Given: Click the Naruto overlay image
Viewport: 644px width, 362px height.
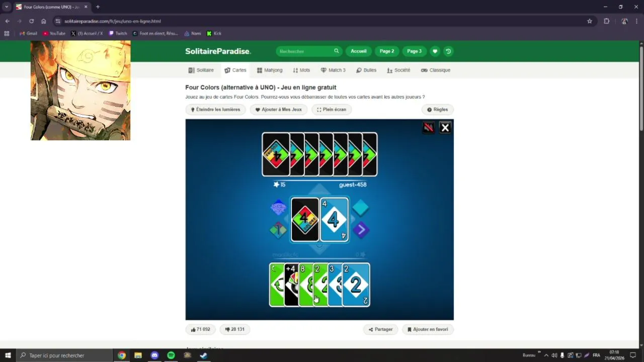Looking at the screenshot, I should coord(80,90).
